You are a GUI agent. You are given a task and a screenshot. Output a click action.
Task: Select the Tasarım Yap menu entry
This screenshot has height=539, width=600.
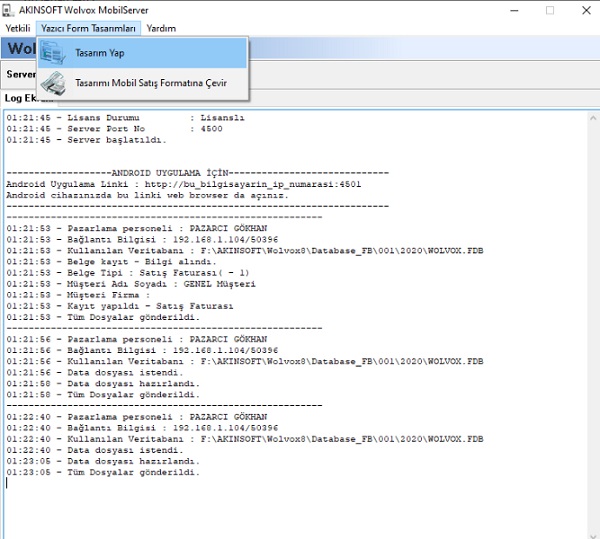[142, 53]
